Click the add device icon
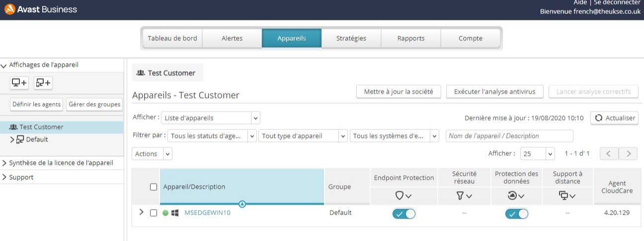This screenshot has width=644, height=241. point(20,83)
